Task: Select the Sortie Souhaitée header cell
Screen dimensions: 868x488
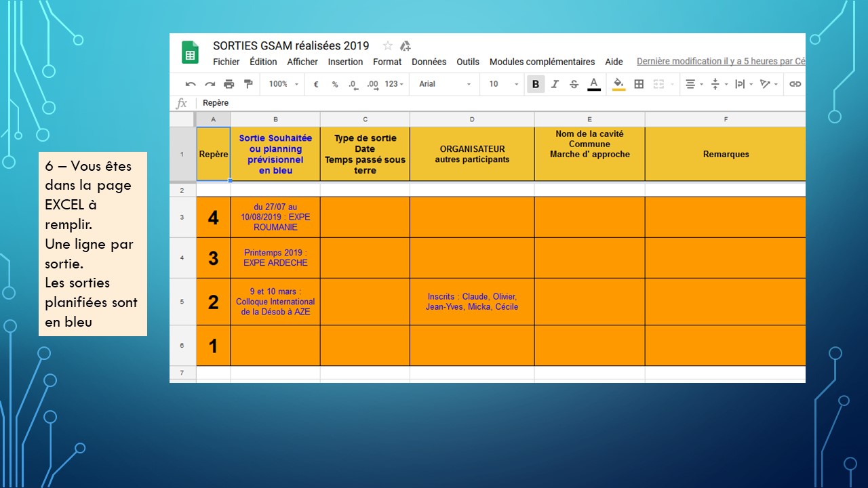Action: coord(275,154)
